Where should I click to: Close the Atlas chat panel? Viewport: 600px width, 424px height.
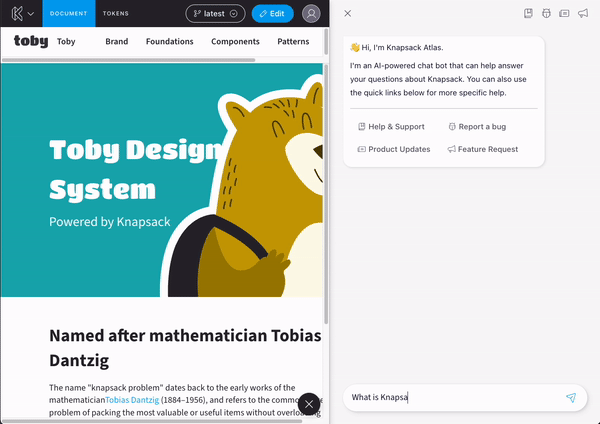(x=347, y=13)
